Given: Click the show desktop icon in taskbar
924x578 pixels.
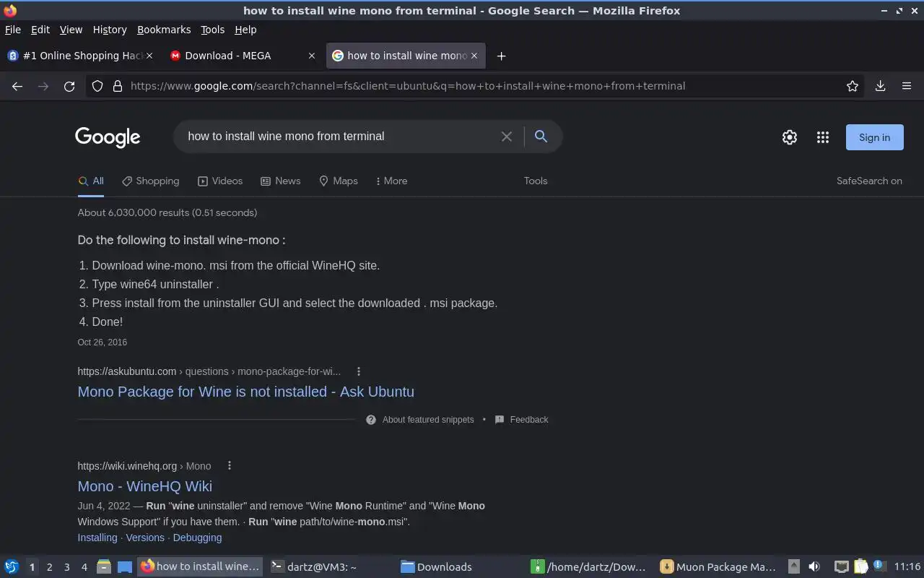Looking at the screenshot, I should coord(125,566).
